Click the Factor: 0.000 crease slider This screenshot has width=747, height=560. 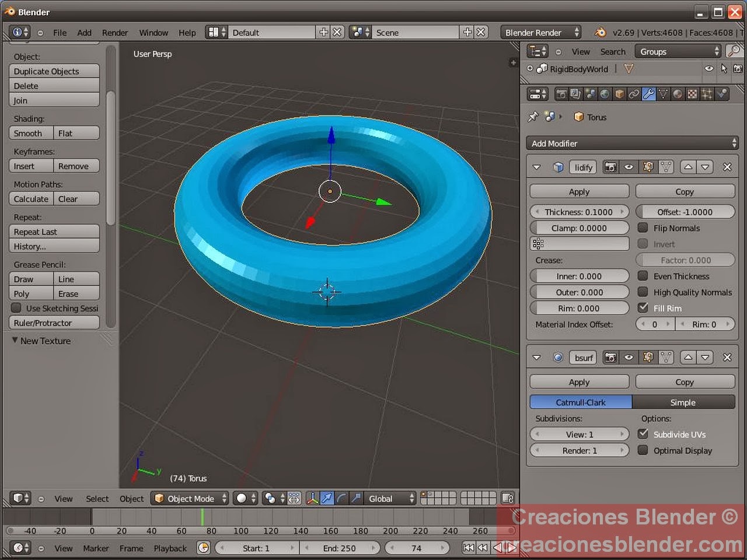point(685,260)
